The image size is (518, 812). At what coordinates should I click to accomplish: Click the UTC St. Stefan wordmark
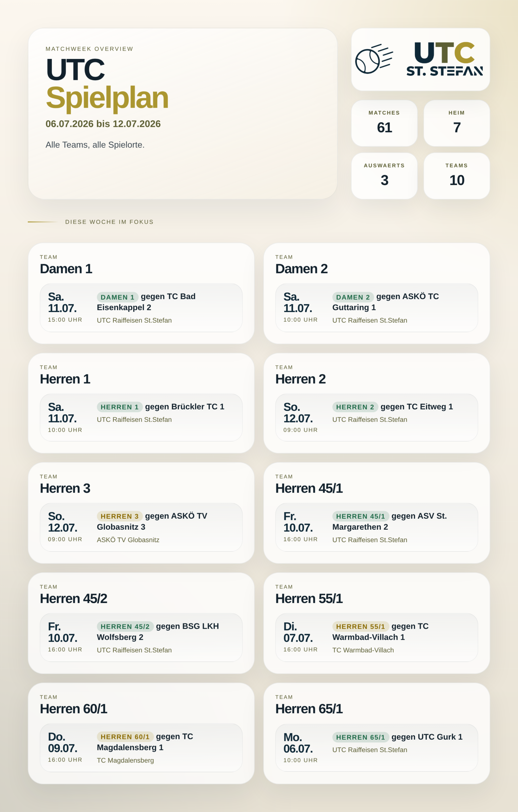click(444, 59)
